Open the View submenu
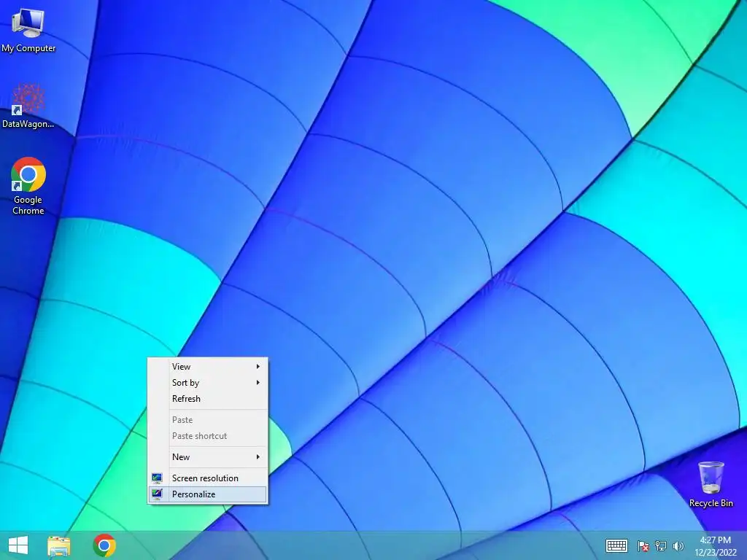This screenshot has height=560, width=747. point(208,366)
